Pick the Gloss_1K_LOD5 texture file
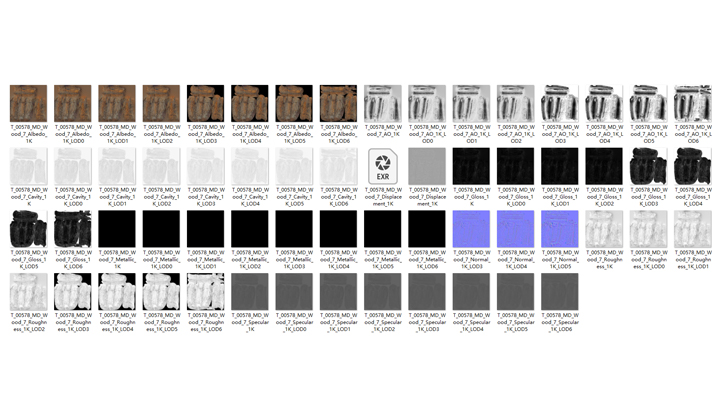The width and height of the screenshot is (720, 410). [x=28, y=229]
